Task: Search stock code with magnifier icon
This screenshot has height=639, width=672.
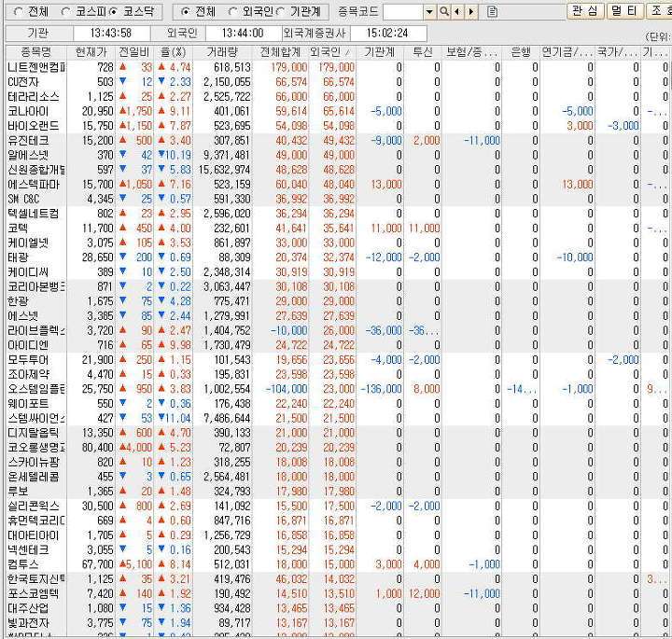Action: 444,12
